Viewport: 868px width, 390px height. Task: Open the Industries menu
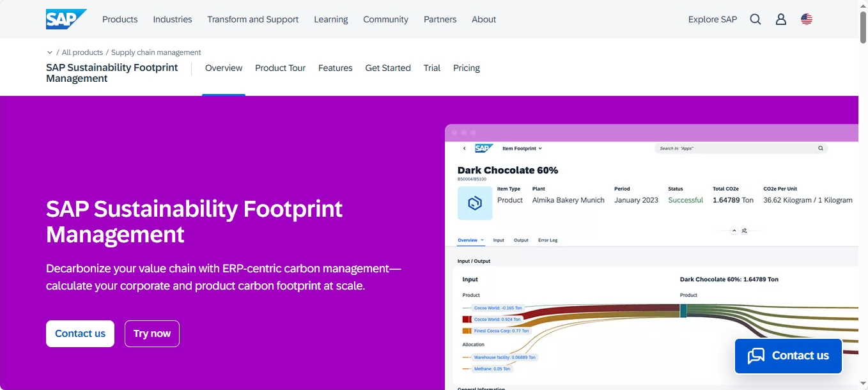point(173,19)
